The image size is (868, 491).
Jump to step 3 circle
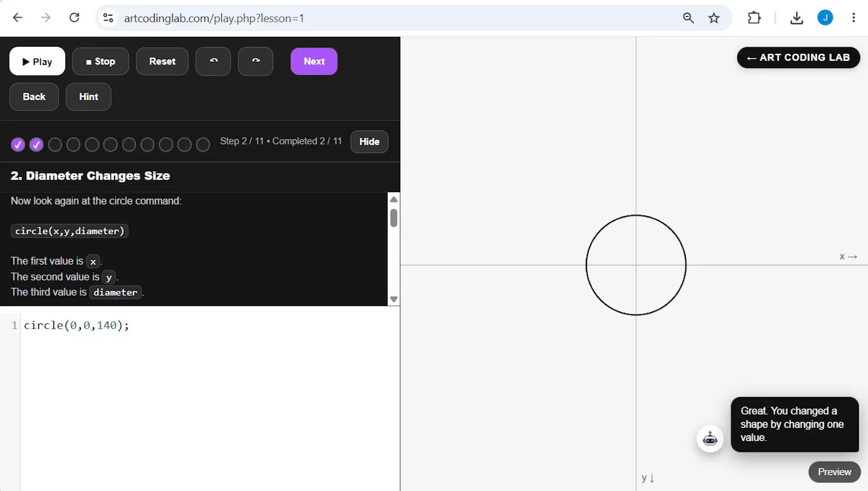tap(55, 145)
